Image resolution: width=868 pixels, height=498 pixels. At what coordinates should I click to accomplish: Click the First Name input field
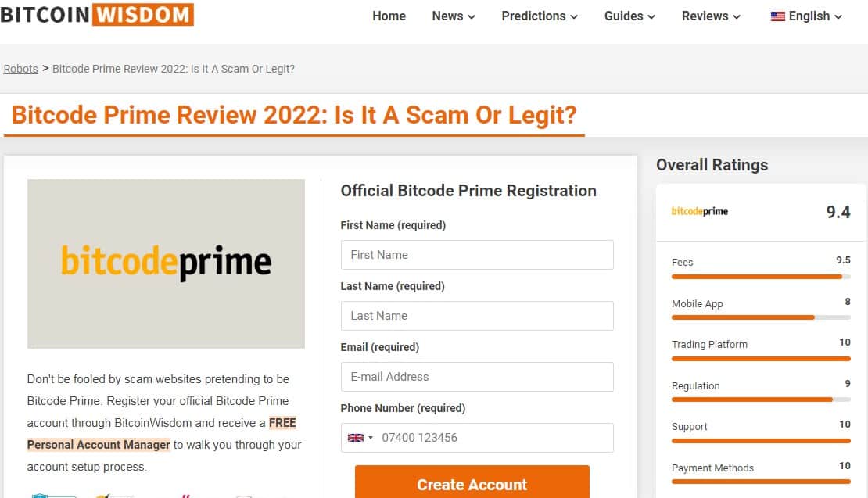tap(477, 254)
